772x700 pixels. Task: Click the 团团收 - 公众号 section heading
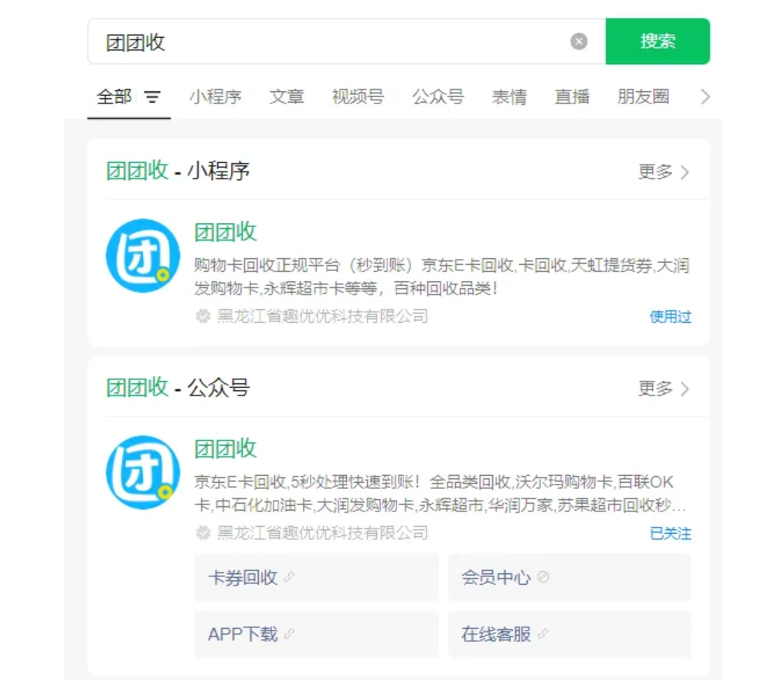[x=179, y=388]
